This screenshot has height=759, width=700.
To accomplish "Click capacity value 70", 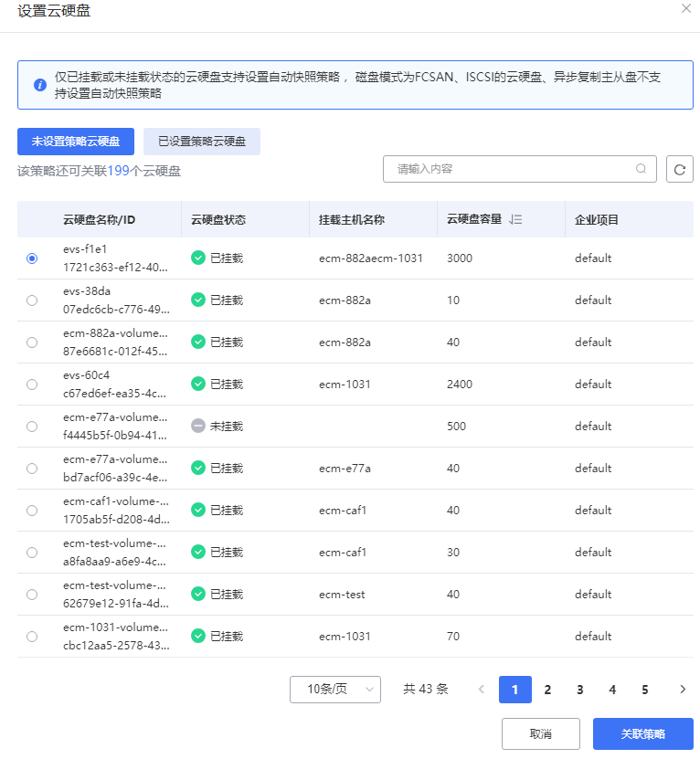I will click(453, 637).
